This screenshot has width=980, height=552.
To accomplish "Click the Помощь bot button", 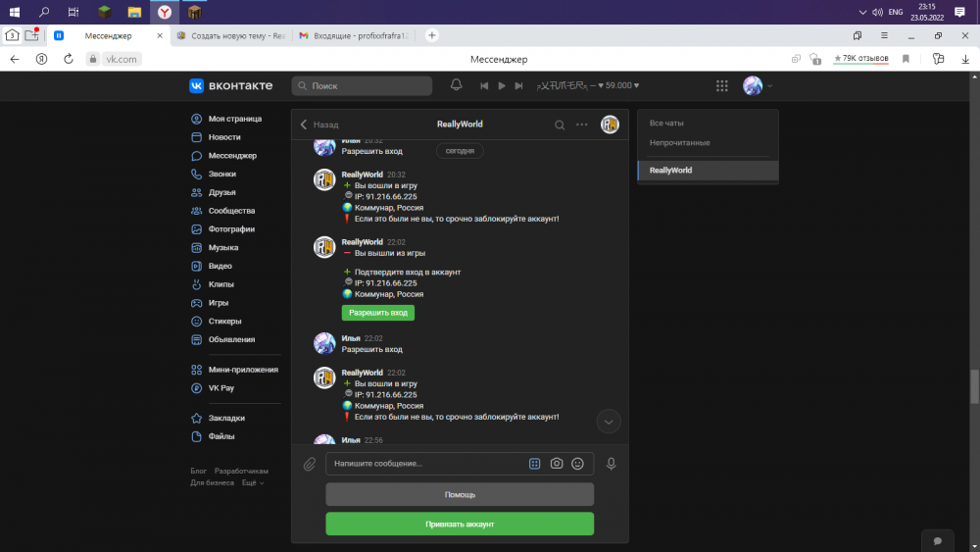I will [460, 494].
